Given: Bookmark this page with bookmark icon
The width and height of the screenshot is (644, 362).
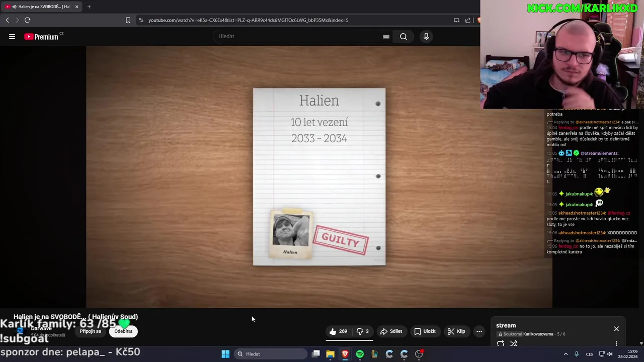Looking at the screenshot, I should coord(128,20).
